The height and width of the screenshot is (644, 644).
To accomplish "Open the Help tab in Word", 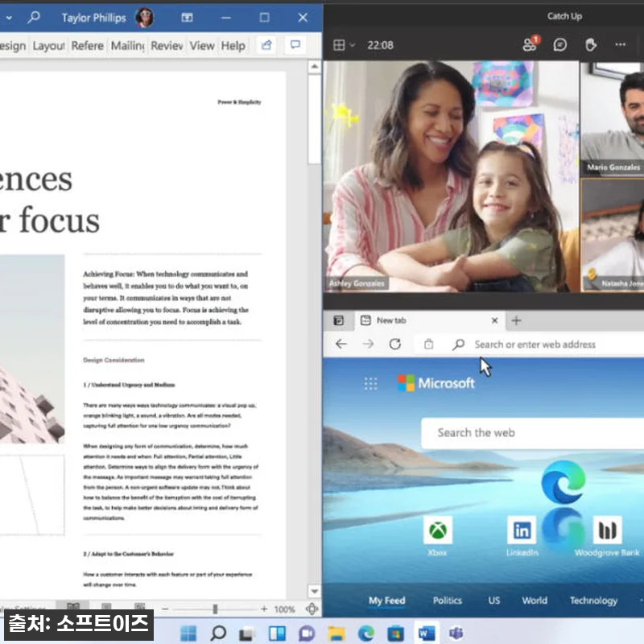I will coord(233,46).
